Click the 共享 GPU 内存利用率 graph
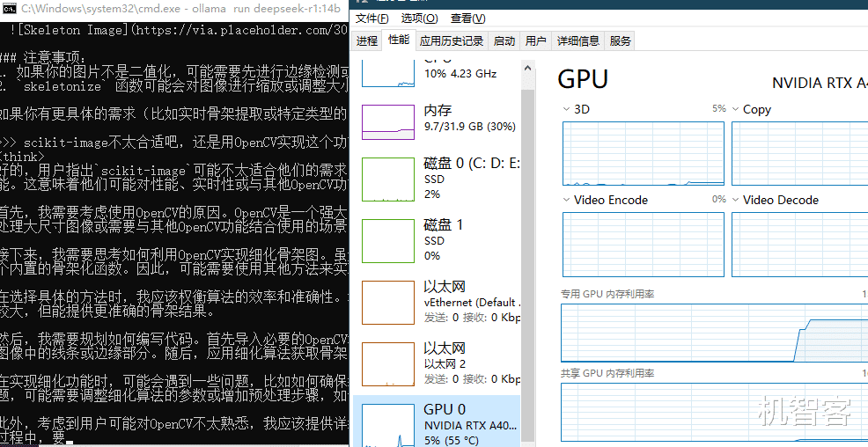The width and height of the screenshot is (868, 447). [714, 412]
